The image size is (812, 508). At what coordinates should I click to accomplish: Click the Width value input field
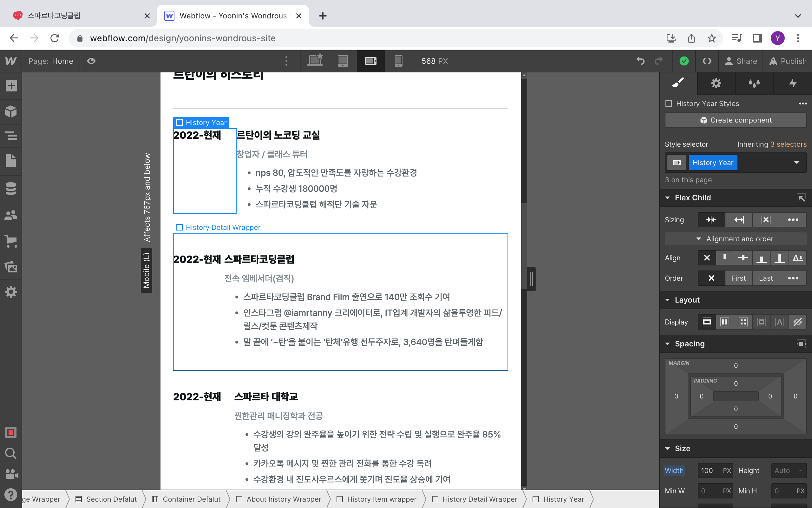715,470
